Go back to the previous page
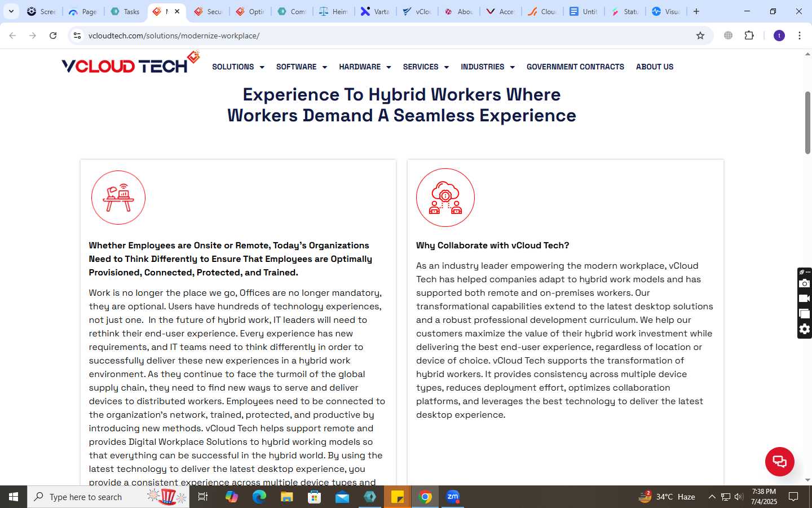The height and width of the screenshot is (508, 812). [12, 36]
